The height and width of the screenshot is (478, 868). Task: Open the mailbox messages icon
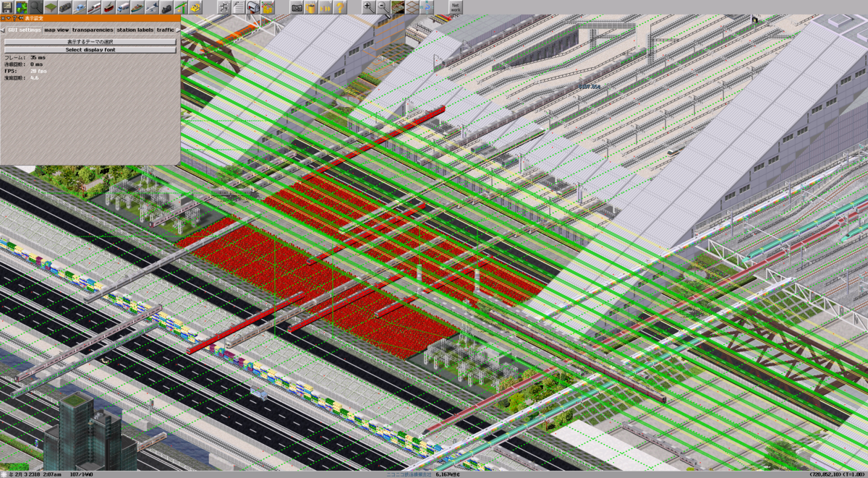coord(253,7)
